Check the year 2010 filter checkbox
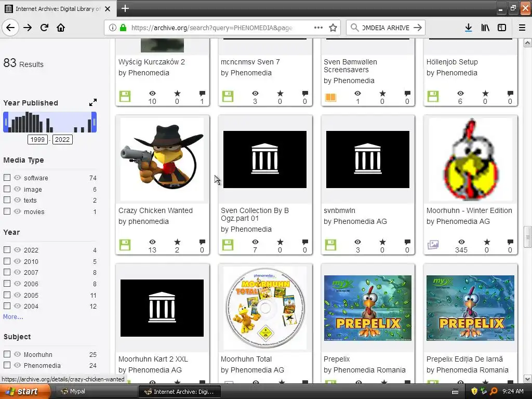This screenshot has width=532, height=399. click(x=7, y=261)
